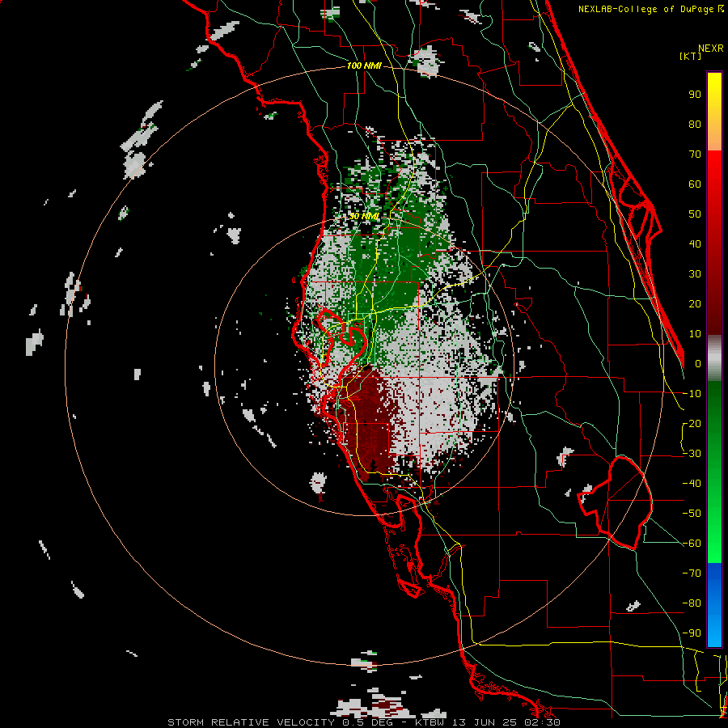This screenshot has height=728, width=728.
Task: Select the 70 value on velocity scale
Action: click(695, 154)
